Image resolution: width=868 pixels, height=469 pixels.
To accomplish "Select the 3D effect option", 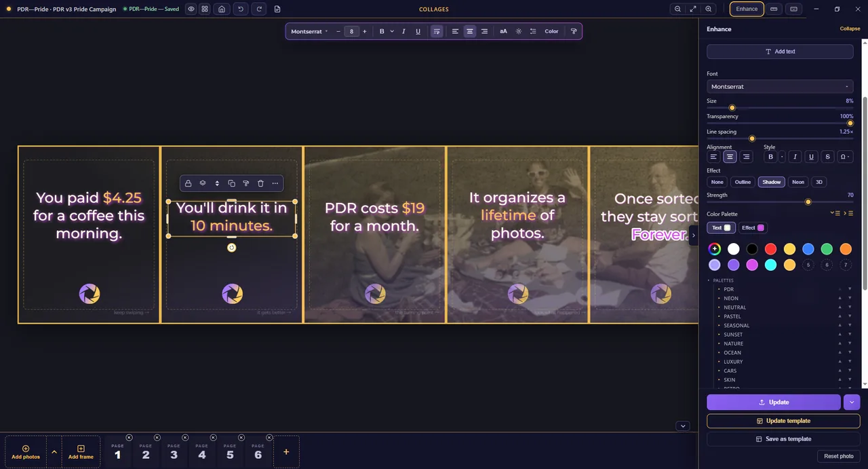I will coord(818,182).
